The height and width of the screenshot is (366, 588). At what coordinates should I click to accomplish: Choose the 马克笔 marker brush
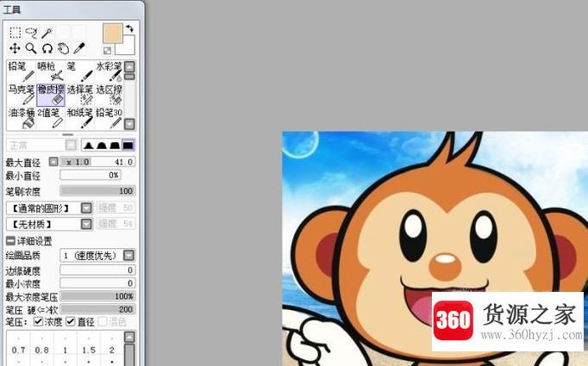tap(22, 95)
